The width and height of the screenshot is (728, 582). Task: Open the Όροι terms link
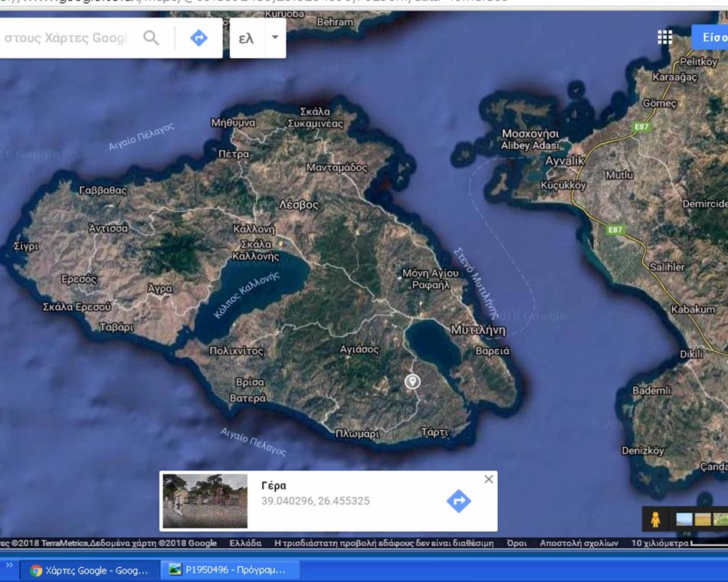(x=516, y=543)
